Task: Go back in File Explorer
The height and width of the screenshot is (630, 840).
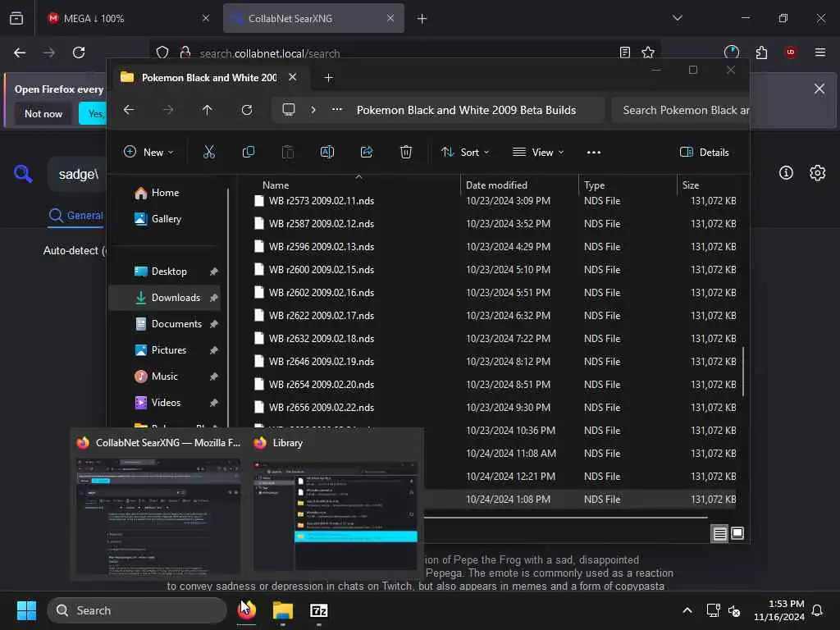Action: click(129, 110)
